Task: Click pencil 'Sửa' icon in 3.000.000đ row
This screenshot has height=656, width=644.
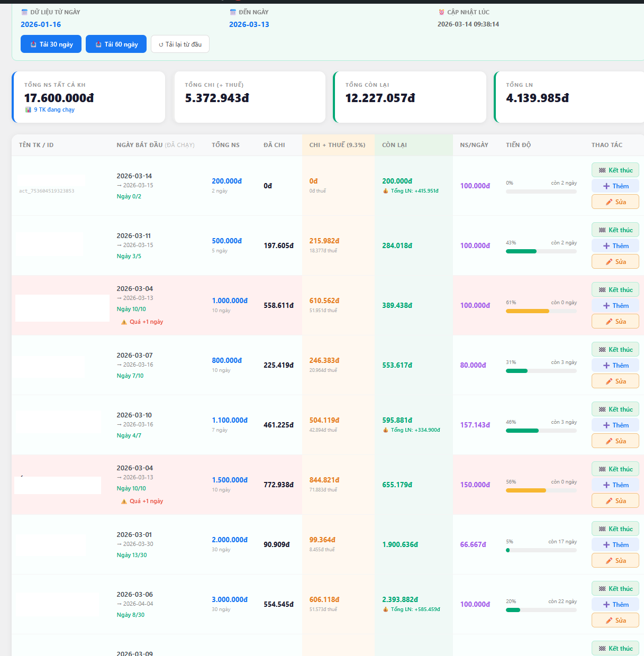Action: (x=609, y=621)
